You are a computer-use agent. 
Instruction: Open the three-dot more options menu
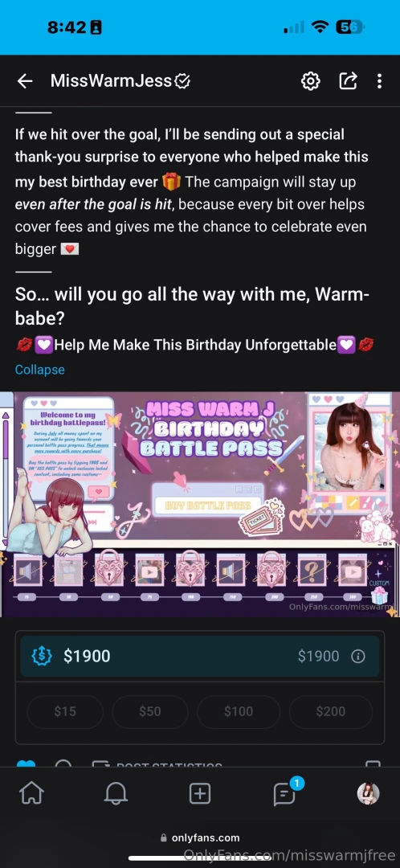click(380, 81)
